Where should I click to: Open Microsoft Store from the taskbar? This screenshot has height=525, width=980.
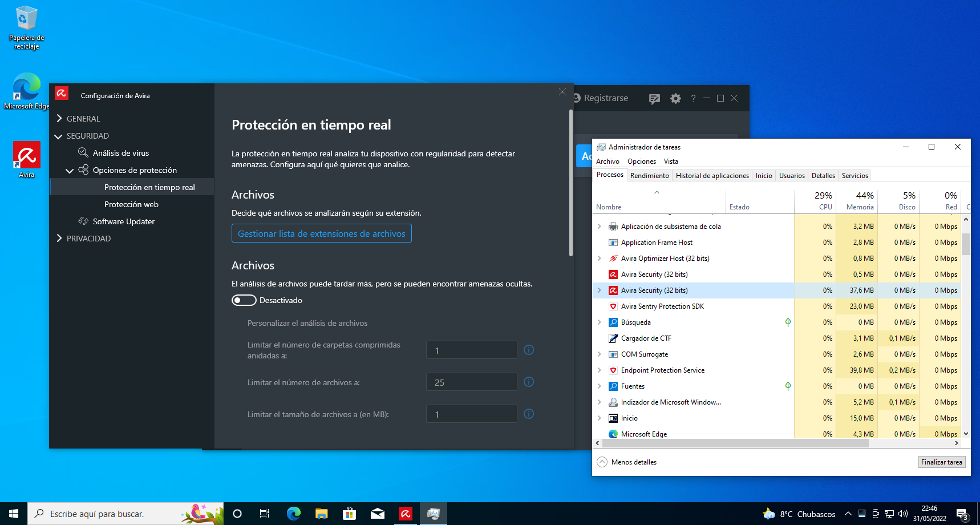349,514
